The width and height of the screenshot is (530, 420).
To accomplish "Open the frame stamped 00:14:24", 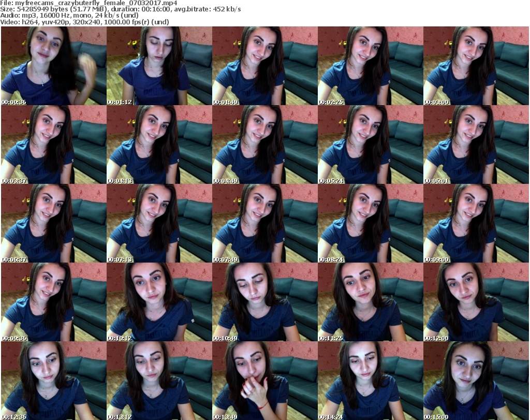I will 371,381.
